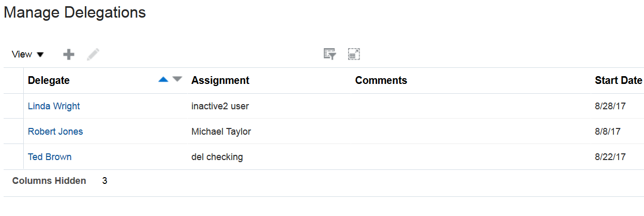The image size is (644, 216).
Task: Click the 'inactive2 user' assignment cell
Action: click(220, 106)
